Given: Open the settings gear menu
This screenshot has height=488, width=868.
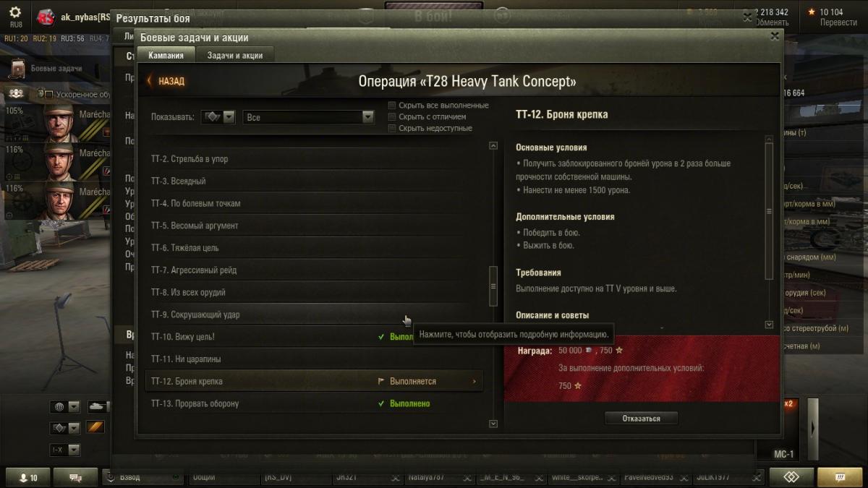Looking at the screenshot, I should [15, 12].
